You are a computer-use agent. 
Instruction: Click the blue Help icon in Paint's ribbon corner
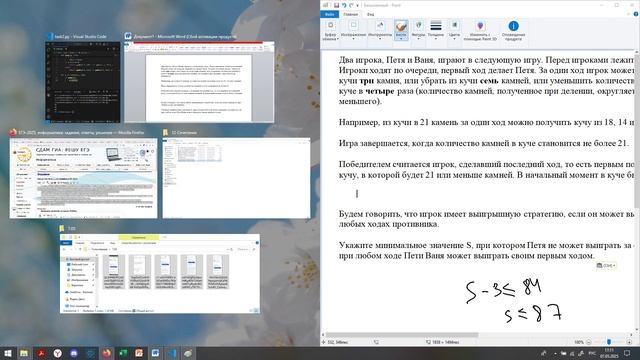tap(636, 14)
